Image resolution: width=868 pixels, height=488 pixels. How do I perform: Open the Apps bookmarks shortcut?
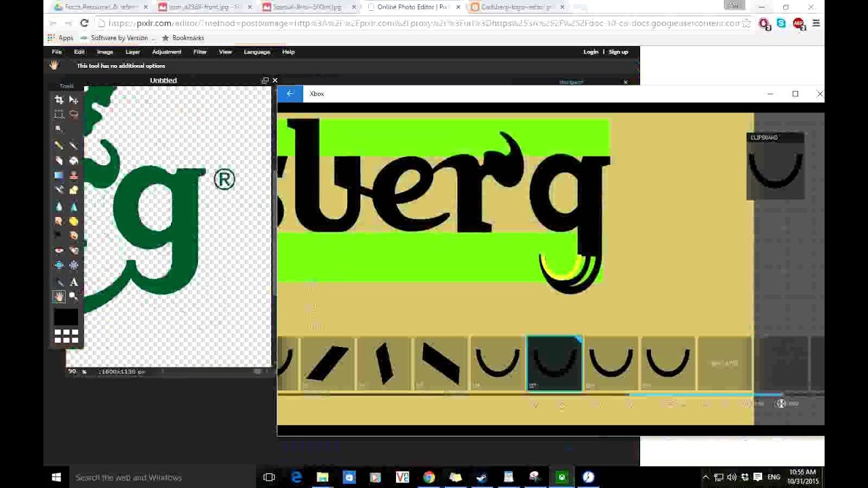[x=60, y=38]
